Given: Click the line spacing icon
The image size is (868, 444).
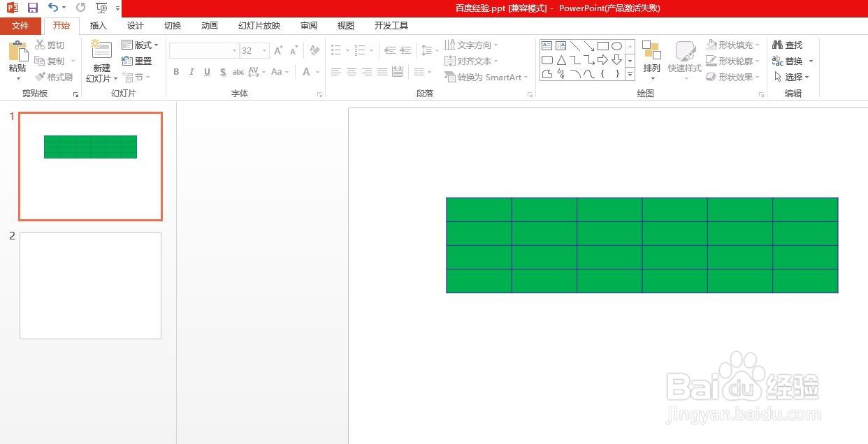Looking at the screenshot, I should pos(426,50).
